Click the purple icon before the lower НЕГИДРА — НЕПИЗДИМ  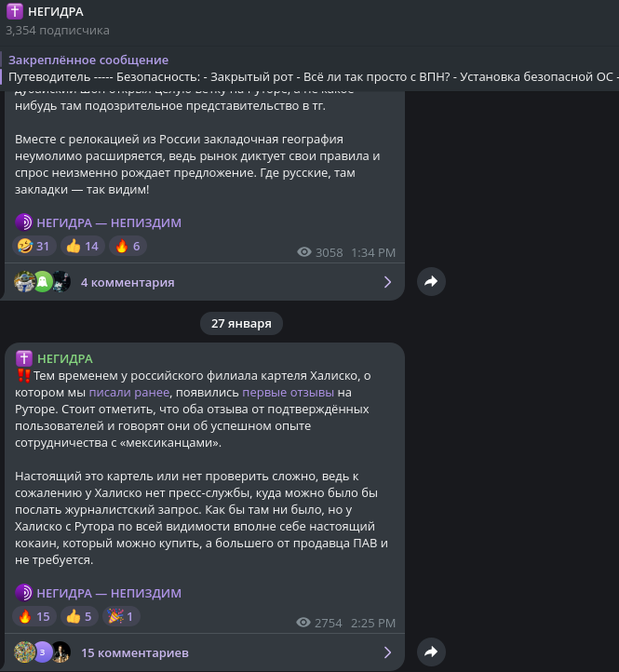pos(24,593)
